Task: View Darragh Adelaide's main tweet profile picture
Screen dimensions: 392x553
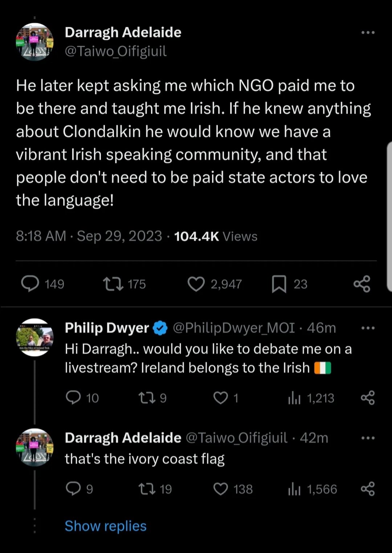Action: click(35, 41)
